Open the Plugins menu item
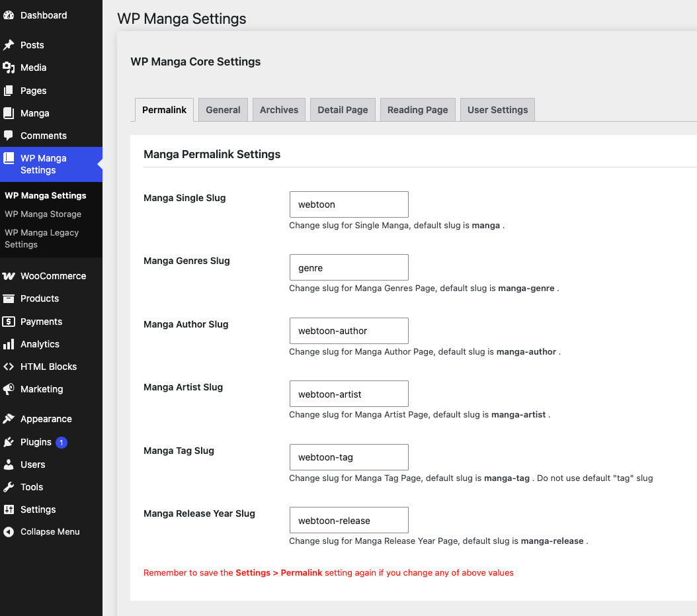The width and height of the screenshot is (697, 616). (x=51, y=442)
